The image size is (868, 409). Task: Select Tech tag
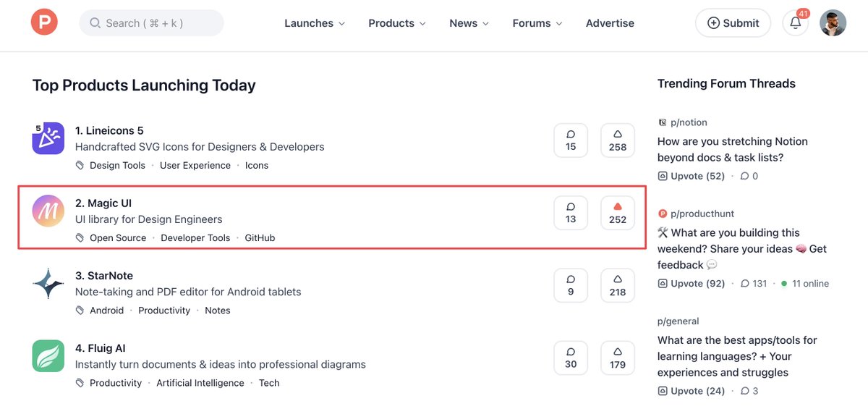[x=269, y=383]
